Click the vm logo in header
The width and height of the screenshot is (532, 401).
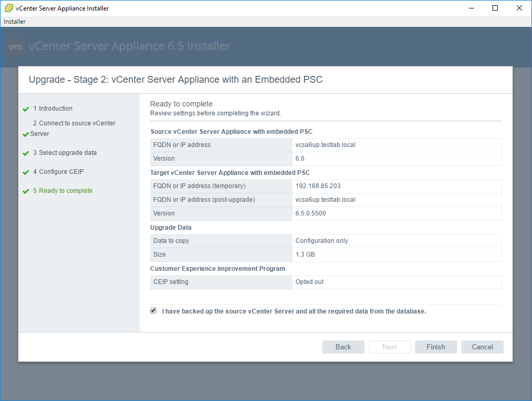(x=15, y=47)
